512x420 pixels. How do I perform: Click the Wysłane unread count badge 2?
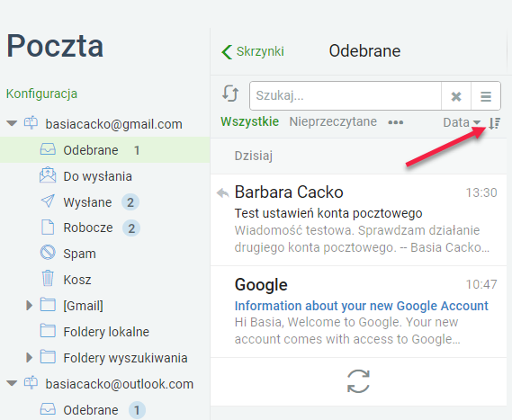click(x=130, y=202)
